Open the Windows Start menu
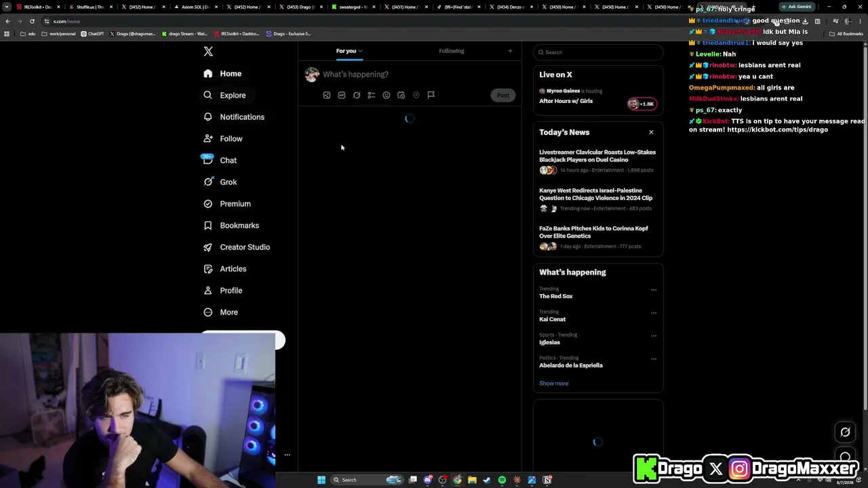The image size is (868, 488). tap(321, 480)
